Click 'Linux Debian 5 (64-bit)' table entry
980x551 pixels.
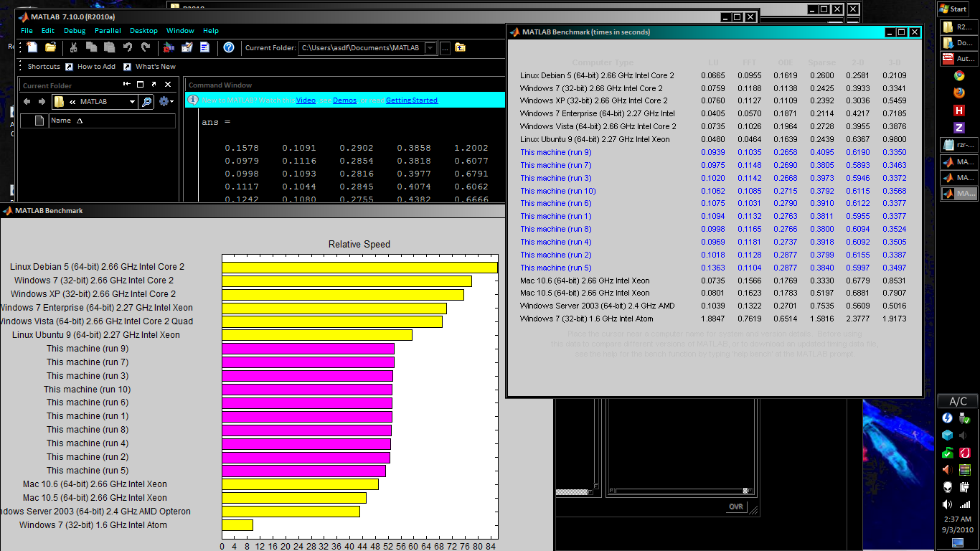(x=597, y=75)
